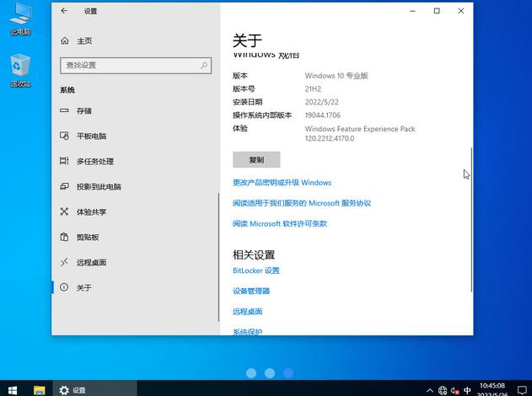Select the 体验共享 shared experiences icon
The width and height of the screenshot is (532, 396).
point(64,211)
